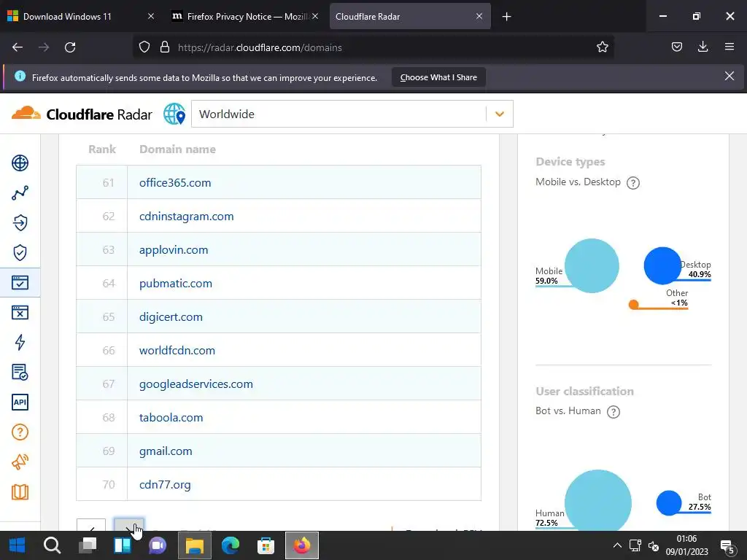Open Firefox downloads panel

coord(703,47)
